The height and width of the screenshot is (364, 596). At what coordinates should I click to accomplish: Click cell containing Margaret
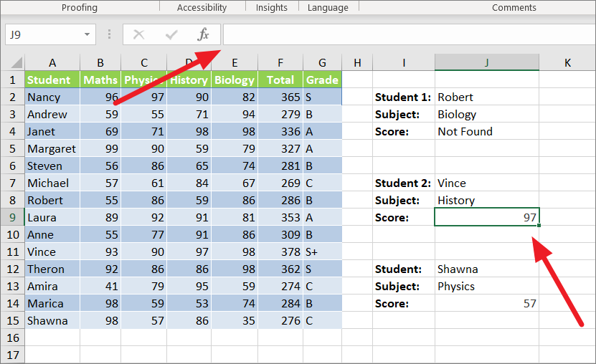pos(52,149)
